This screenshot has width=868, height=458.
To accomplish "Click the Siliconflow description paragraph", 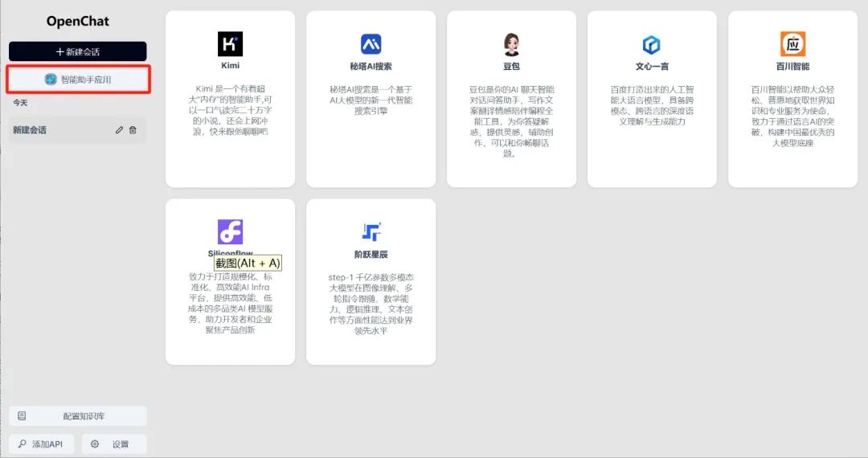I will 231,303.
